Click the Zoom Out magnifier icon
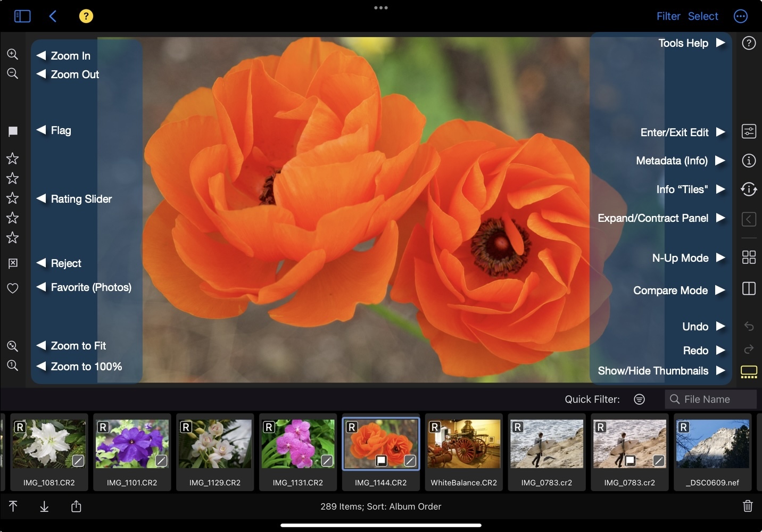Image resolution: width=762 pixels, height=532 pixels. coord(12,73)
